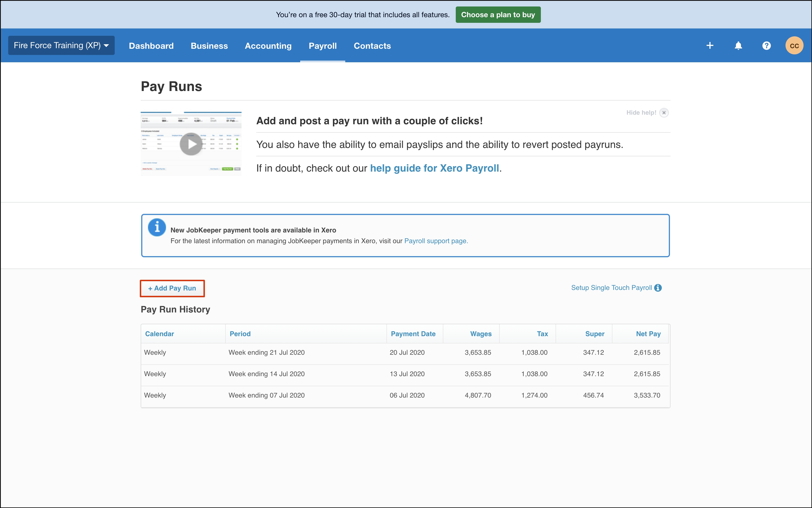Viewport: 812px width, 508px height.
Task: Click Setup Single Touch Payroll
Action: click(x=611, y=288)
